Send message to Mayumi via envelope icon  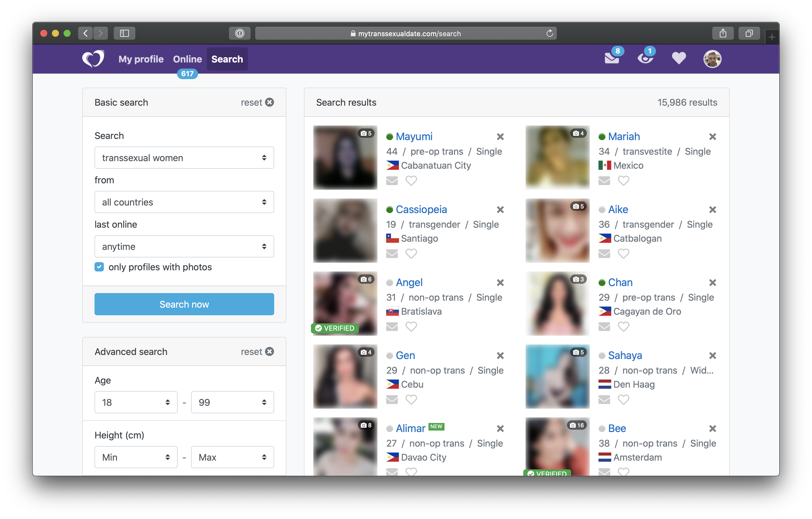pos(392,181)
